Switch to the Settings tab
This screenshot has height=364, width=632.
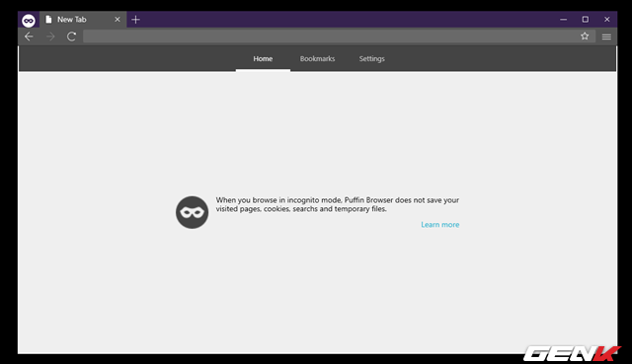point(371,59)
